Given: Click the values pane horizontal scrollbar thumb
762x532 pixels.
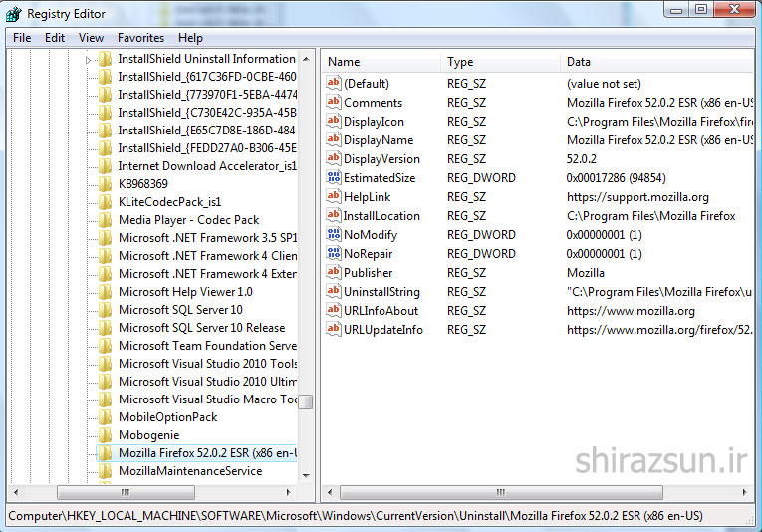Looking at the screenshot, I should pos(501,492).
